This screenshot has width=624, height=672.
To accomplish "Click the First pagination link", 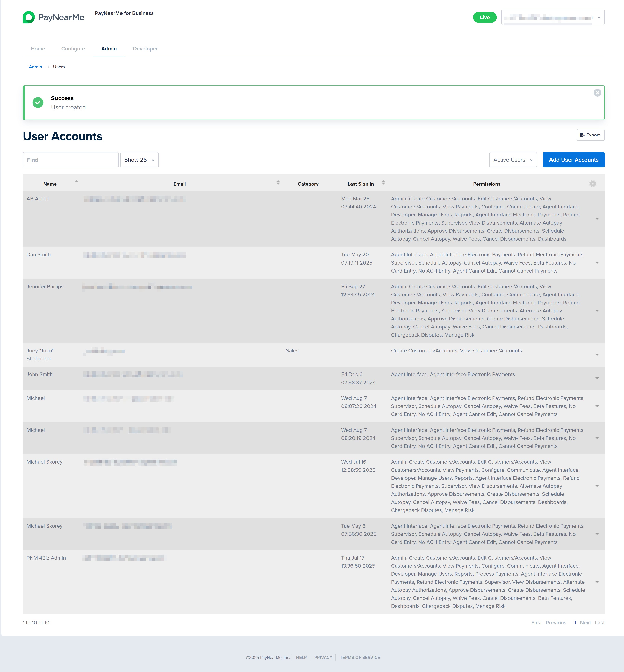I will tap(536, 623).
